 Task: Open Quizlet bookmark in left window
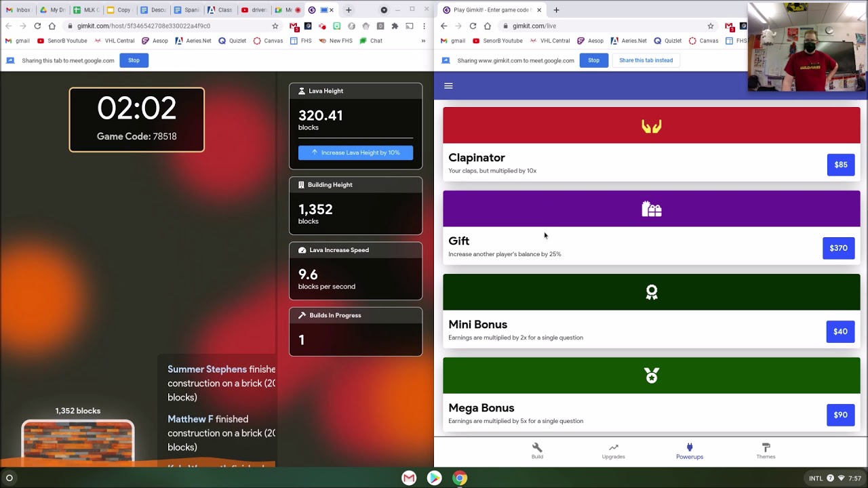coord(232,41)
